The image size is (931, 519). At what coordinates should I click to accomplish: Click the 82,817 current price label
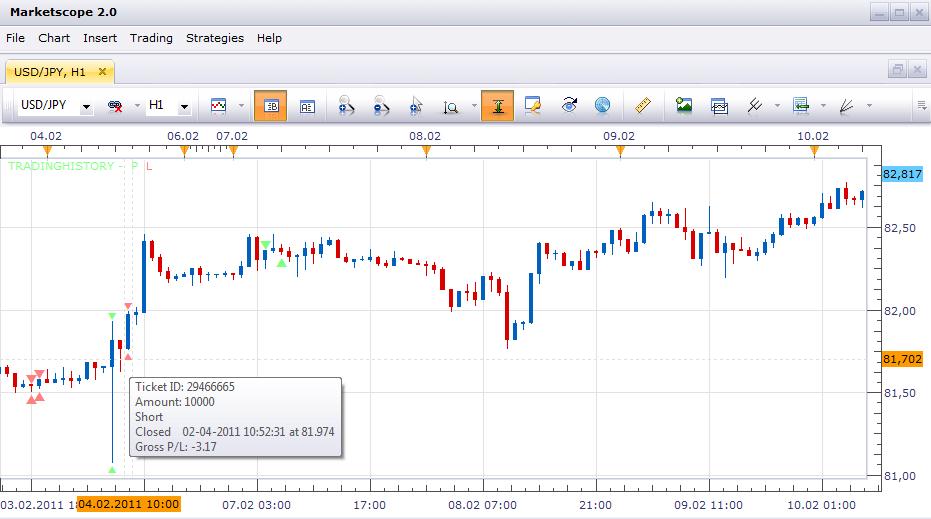coord(902,174)
